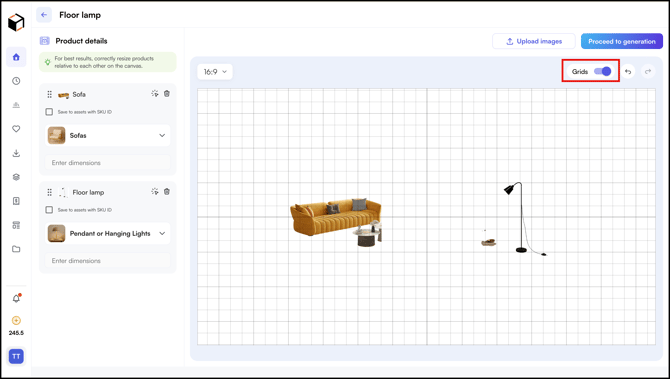Click Proceed to generation button
The width and height of the screenshot is (670, 379).
[x=622, y=41]
